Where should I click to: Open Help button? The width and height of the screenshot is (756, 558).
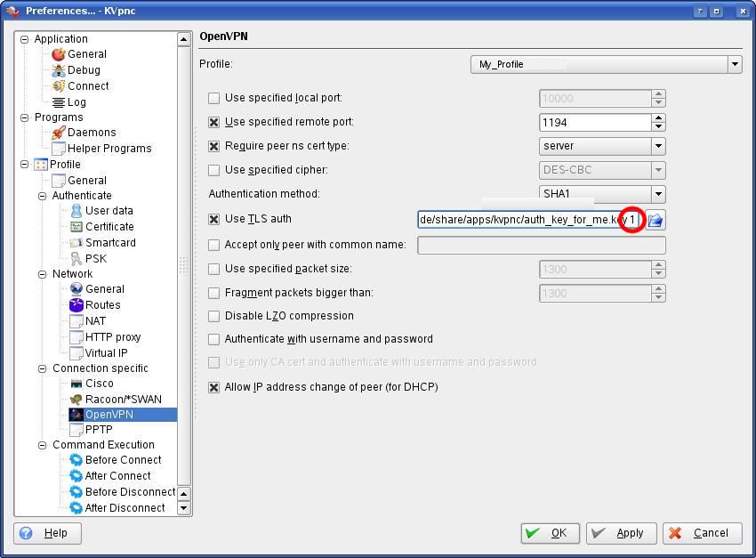coord(47,533)
